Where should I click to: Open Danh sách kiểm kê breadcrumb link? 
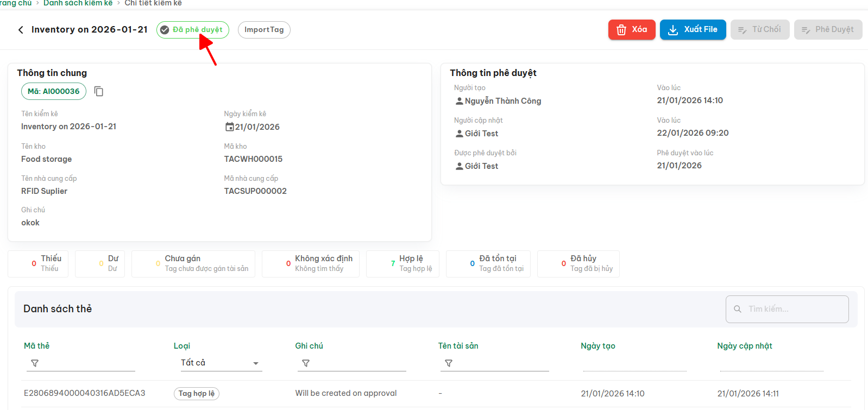[78, 3]
